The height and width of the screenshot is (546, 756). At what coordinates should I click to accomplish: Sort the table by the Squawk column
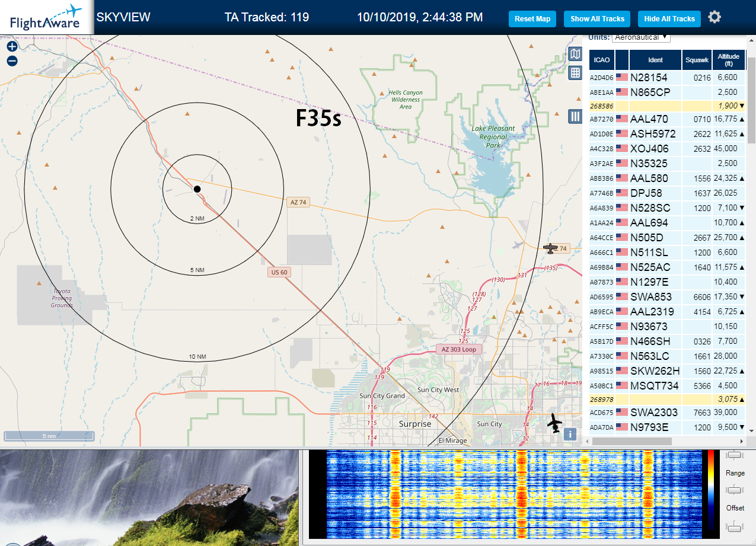click(x=697, y=60)
